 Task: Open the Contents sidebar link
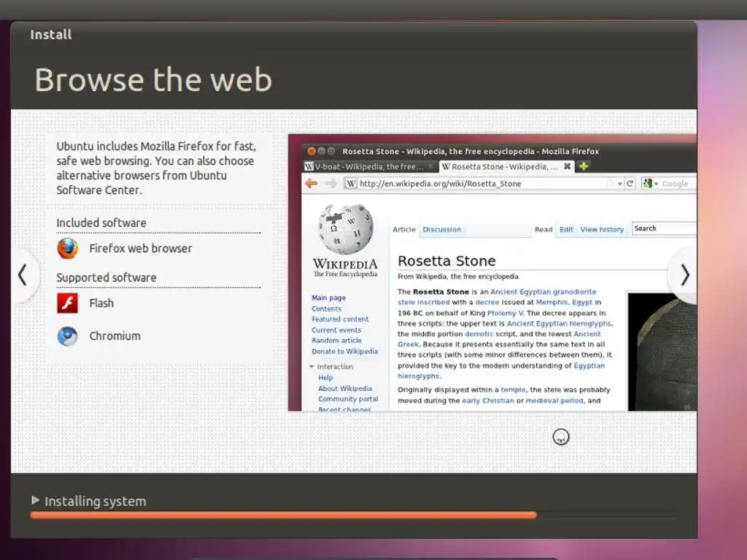click(x=326, y=308)
